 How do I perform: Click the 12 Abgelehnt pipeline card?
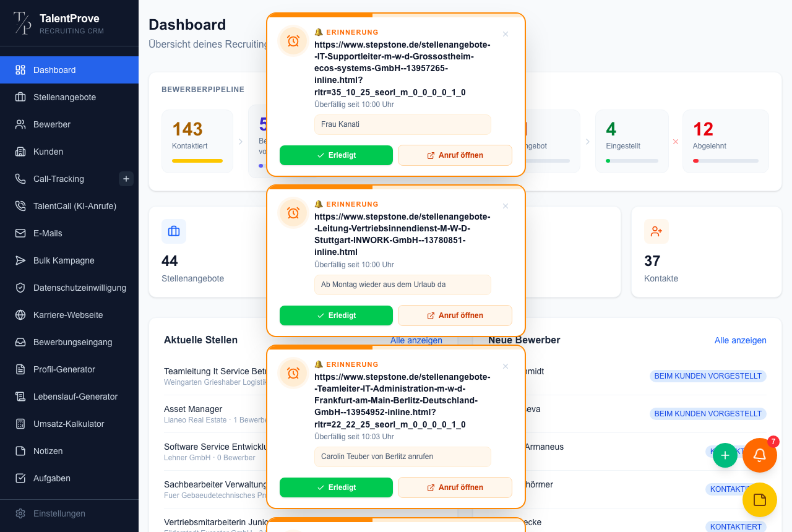coord(726,141)
